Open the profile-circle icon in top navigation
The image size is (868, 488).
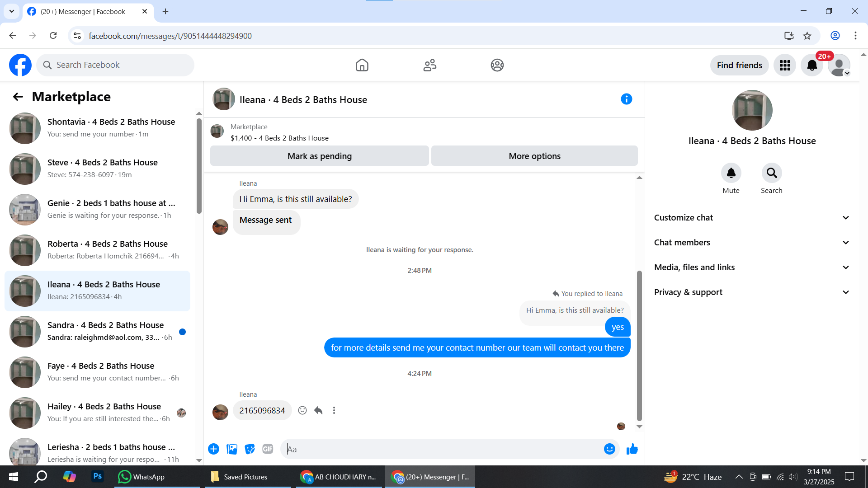point(497,65)
